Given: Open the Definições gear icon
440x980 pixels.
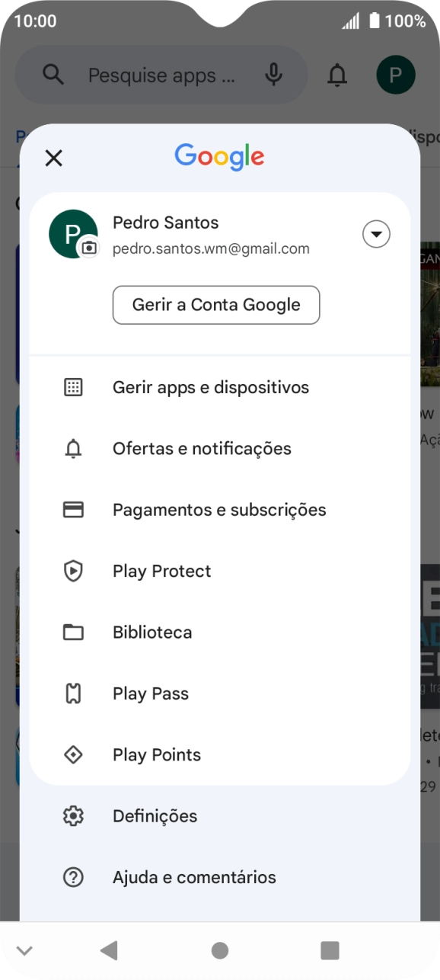Looking at the screenshot, I should [72, 815].
